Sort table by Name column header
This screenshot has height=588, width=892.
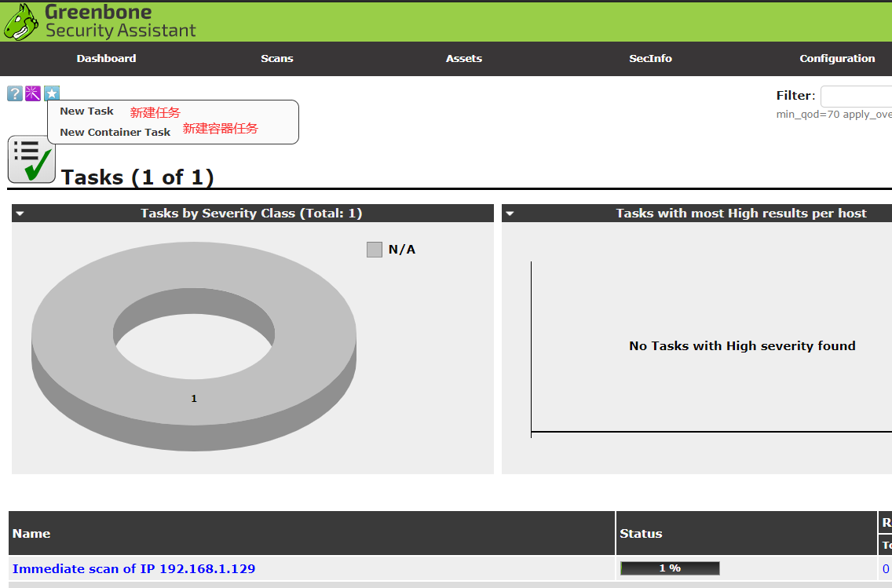click(x=31, y=534)
